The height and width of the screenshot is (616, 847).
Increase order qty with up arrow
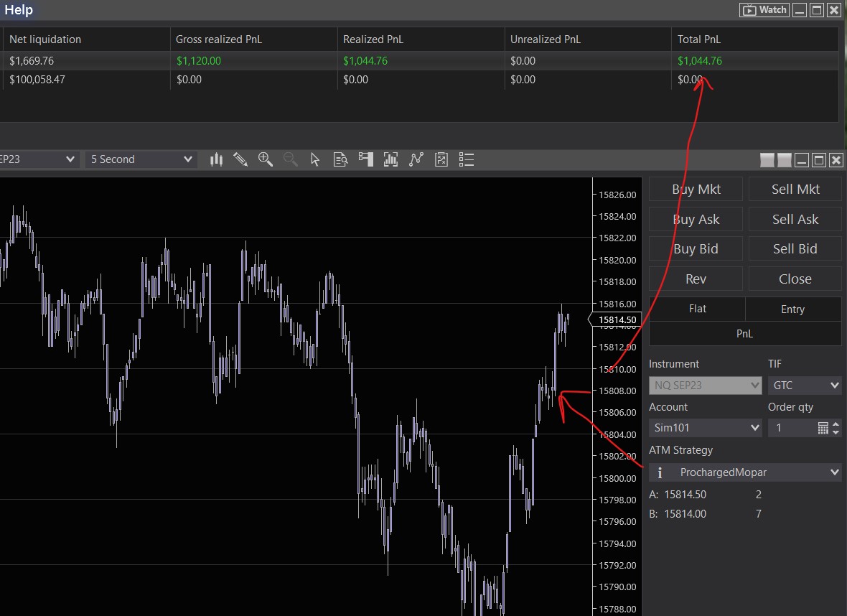[836, 424]
